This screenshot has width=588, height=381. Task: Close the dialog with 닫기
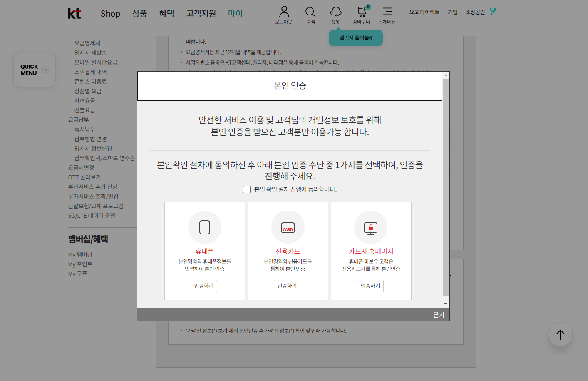(x=439, y=315)
